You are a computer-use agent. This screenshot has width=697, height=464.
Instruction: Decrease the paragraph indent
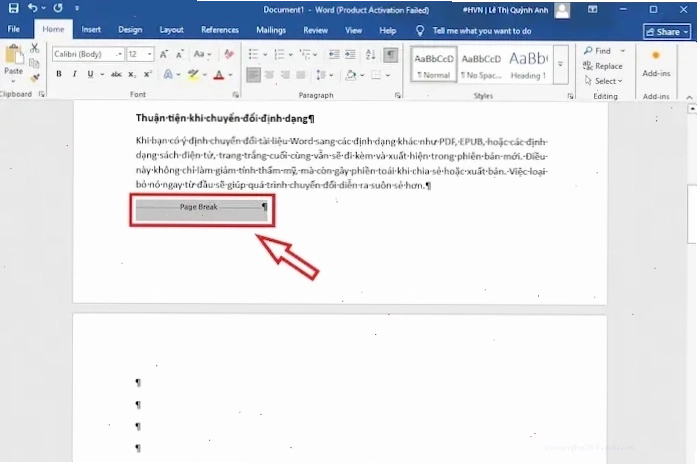pos(334,54)
